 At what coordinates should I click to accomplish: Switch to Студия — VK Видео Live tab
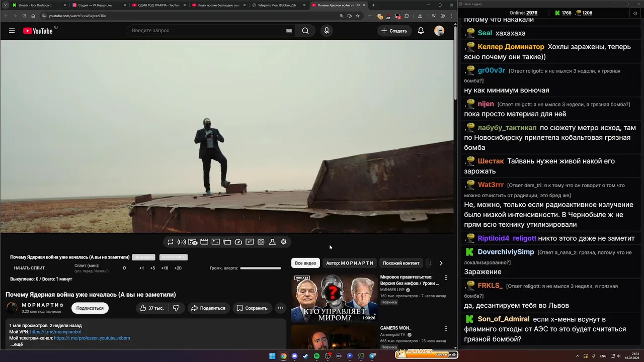(98, 5)
